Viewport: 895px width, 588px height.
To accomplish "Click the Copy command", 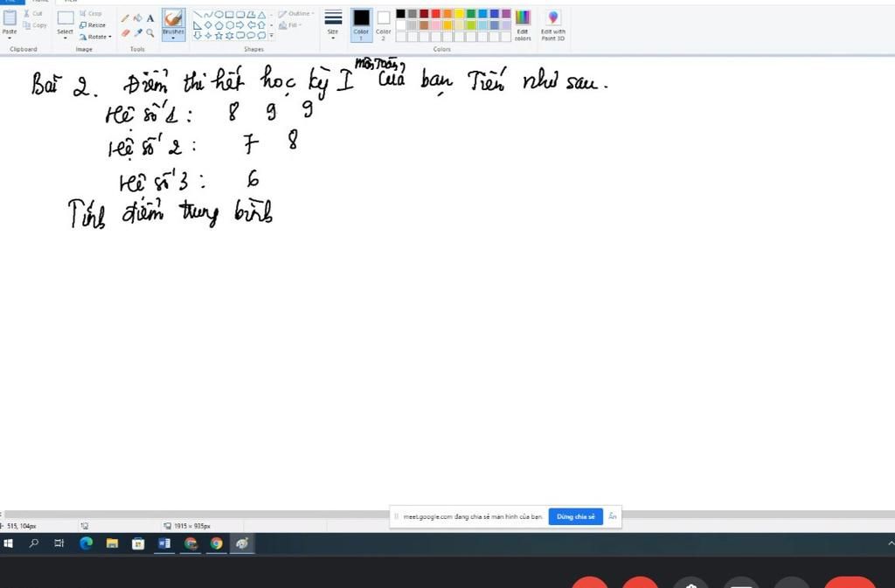I will point(35,25).
